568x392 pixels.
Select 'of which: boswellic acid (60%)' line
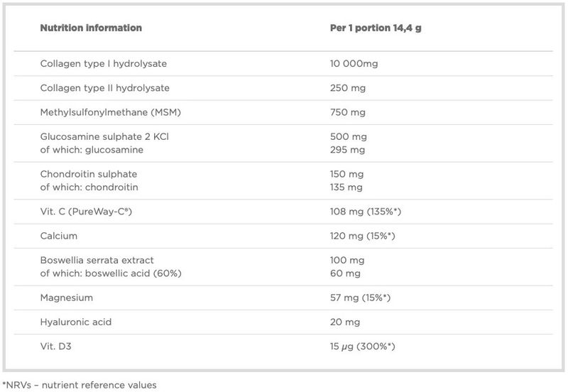(111, 273)
